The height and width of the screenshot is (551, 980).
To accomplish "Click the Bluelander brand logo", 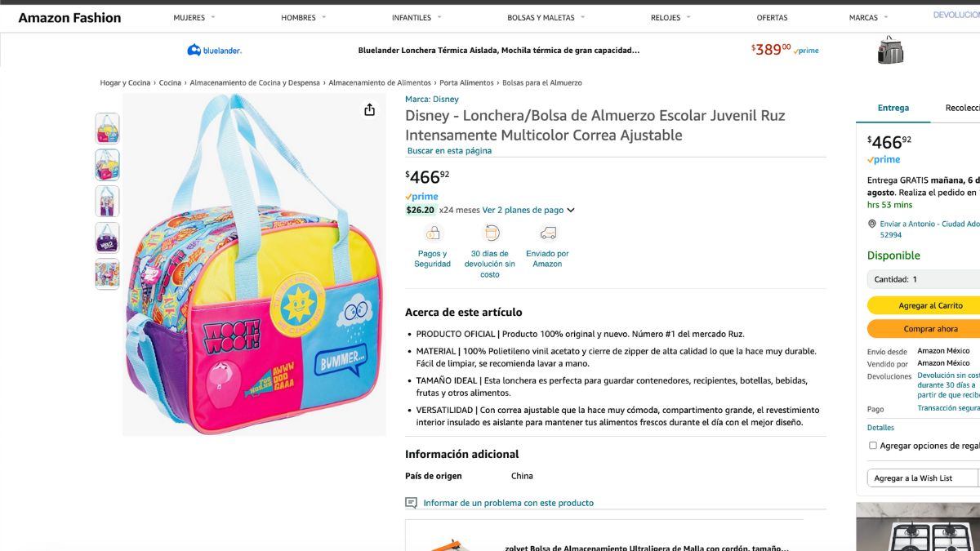I will (214, 50).
